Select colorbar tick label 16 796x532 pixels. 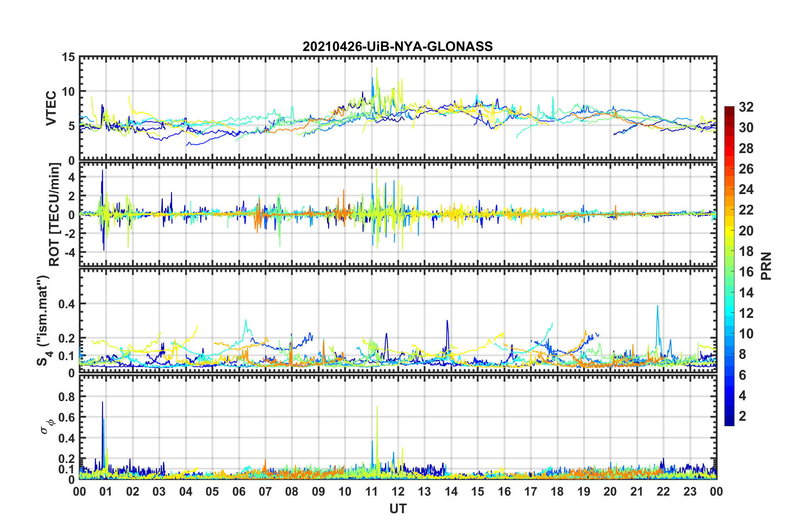(x=746, y=272)
